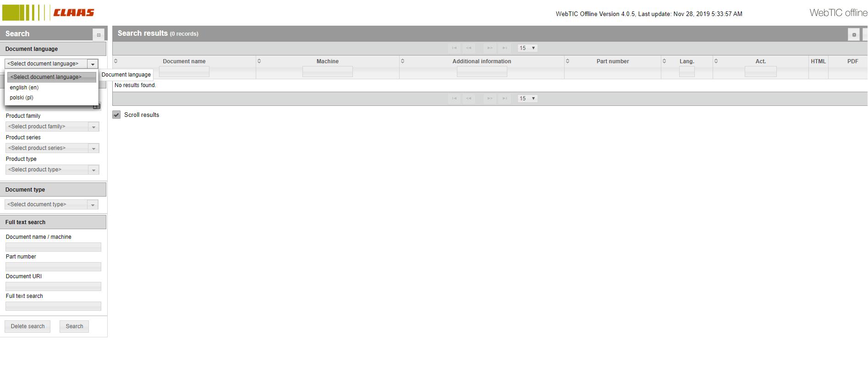Image resolution: width=868 pixels, height=385 pixels.
Task: Click the HTML column header
Action: (819, 61)
